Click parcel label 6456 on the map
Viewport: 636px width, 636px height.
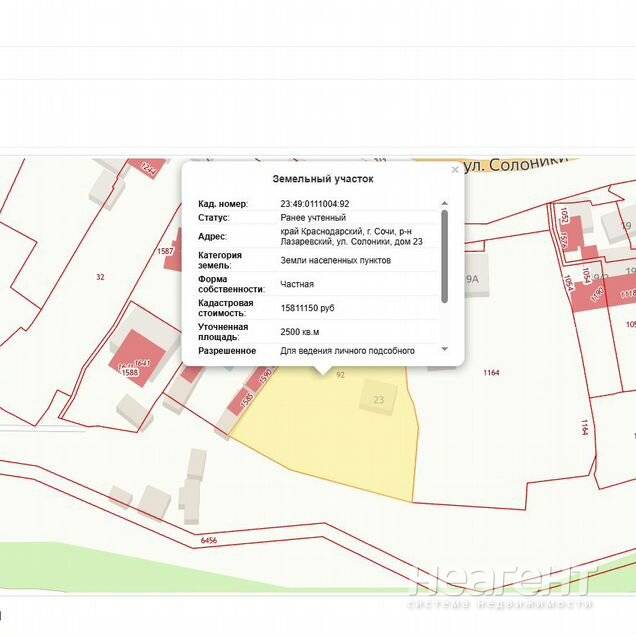[208, 540]
